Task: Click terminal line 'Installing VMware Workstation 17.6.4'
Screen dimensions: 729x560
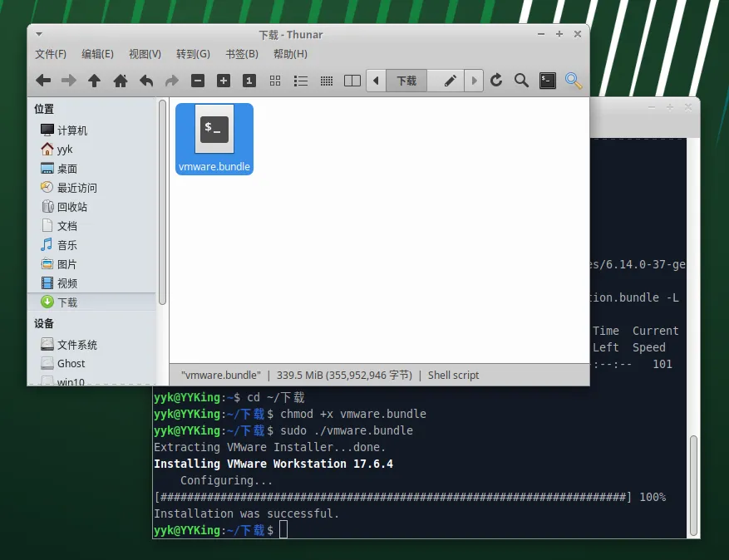Action: [x=273, y=464]
